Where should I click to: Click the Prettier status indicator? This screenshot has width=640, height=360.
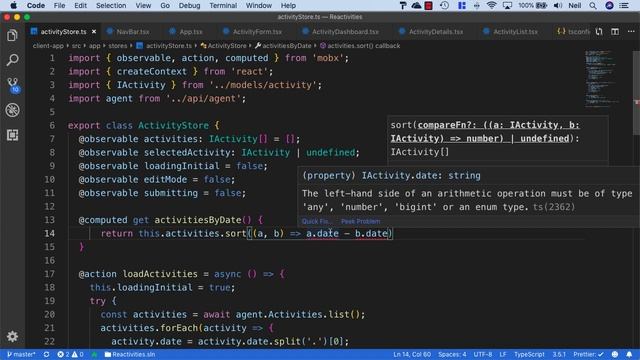tap(588, 354)
